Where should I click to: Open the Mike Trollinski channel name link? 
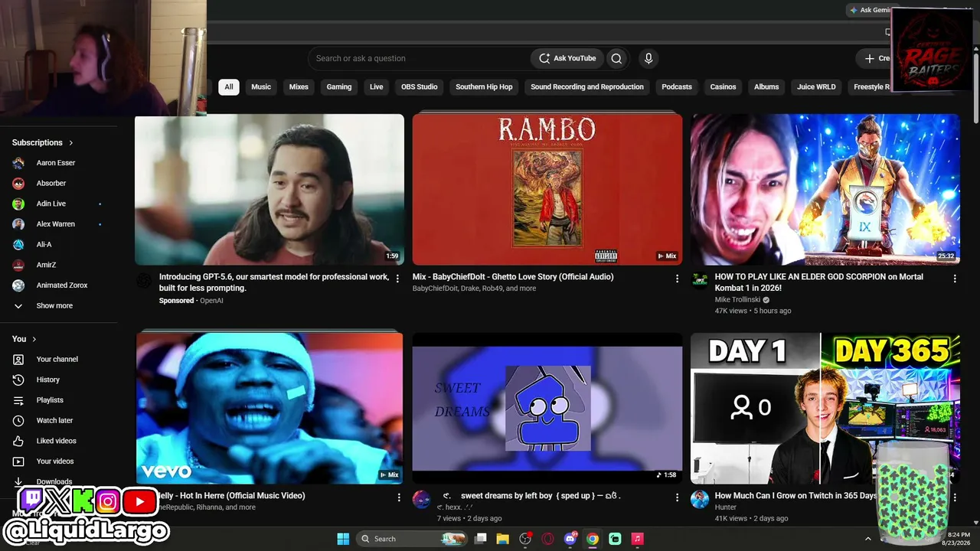[737, 300]
